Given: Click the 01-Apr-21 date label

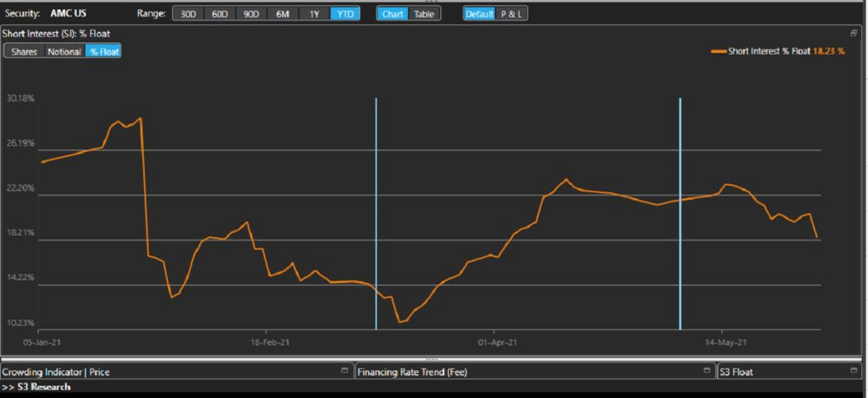Looking at the screenshot, I should pos(497,342).
